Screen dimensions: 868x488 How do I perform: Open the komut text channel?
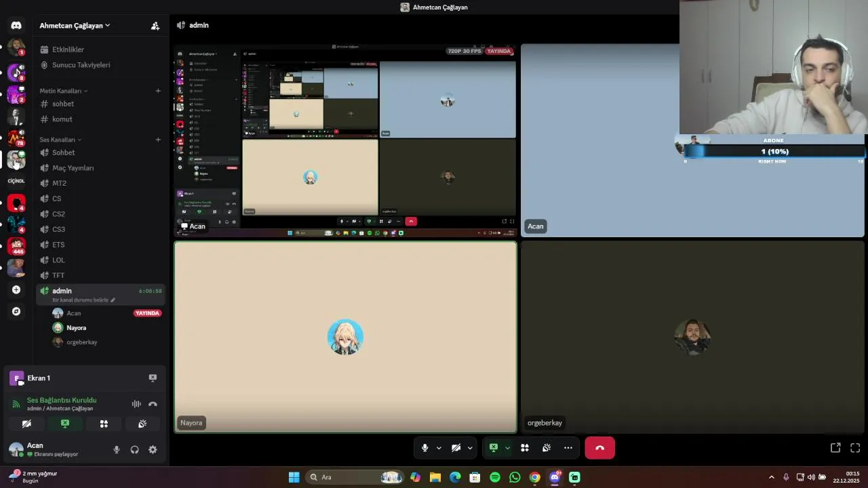(x=100, y=119)
